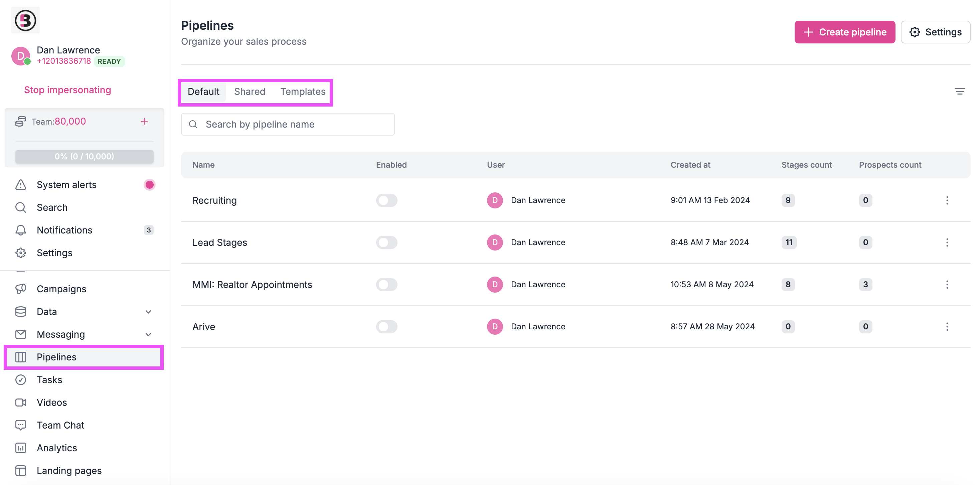This screenshot has width=980, height=485.
Task: Open Team Chat from the sidebar
Action: (60, 425)
